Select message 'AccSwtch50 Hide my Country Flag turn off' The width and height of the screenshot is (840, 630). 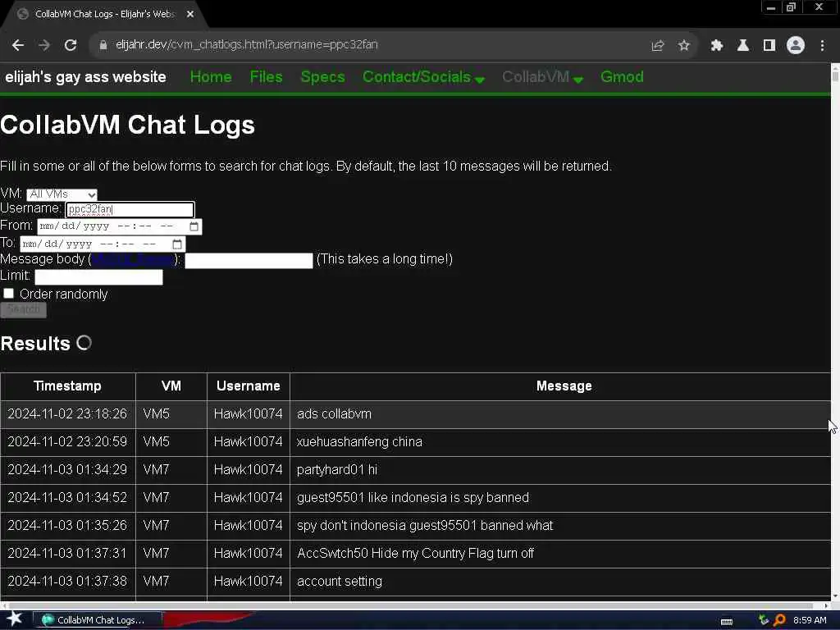click(415, 554)
